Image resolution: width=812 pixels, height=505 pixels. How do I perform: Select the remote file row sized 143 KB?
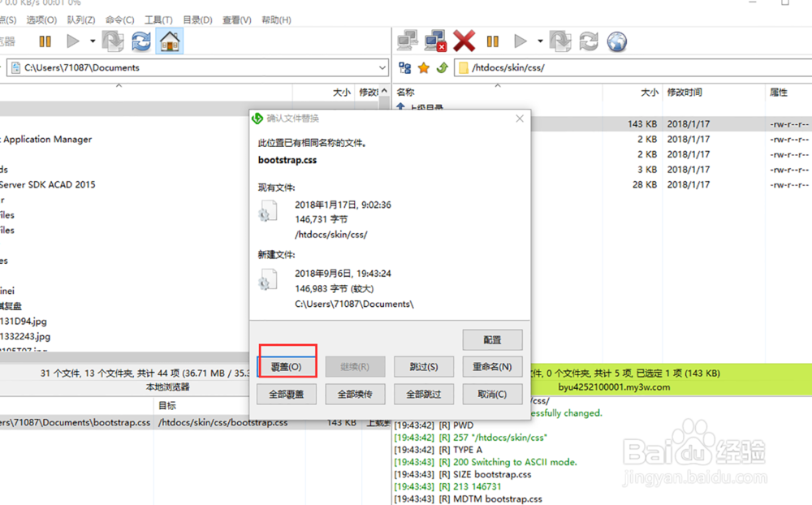point(672,123)
